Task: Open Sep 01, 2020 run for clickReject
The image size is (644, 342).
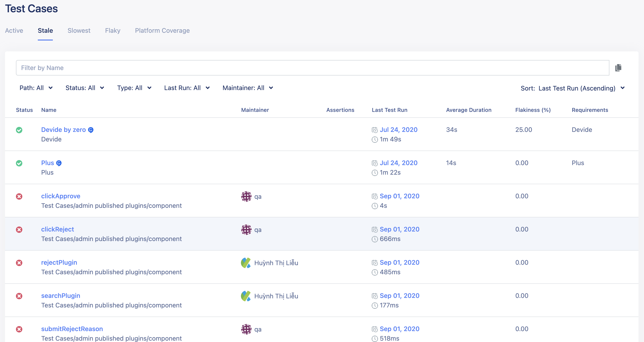Action: point(399,229)
